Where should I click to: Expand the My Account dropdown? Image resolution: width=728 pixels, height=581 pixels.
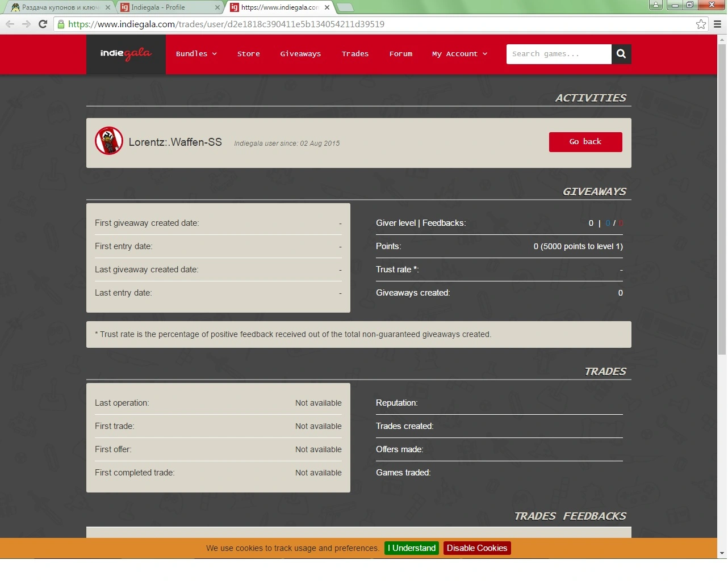pos(460,54)
